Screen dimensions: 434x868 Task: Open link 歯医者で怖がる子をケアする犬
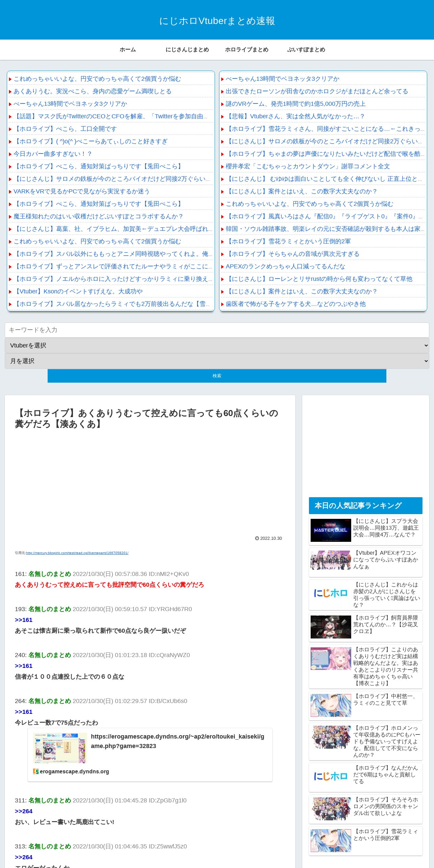pos(296,304)
